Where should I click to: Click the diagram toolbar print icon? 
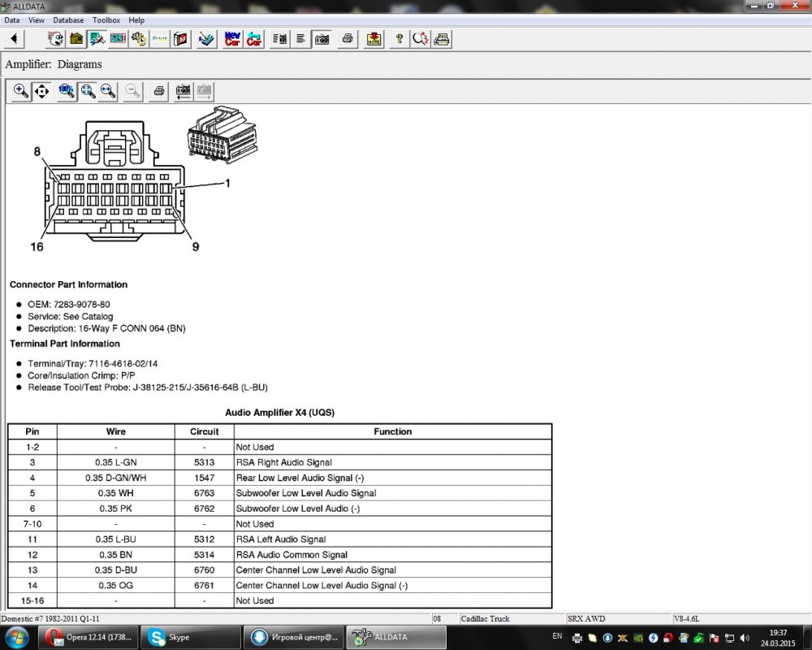(x=160, y=91)
